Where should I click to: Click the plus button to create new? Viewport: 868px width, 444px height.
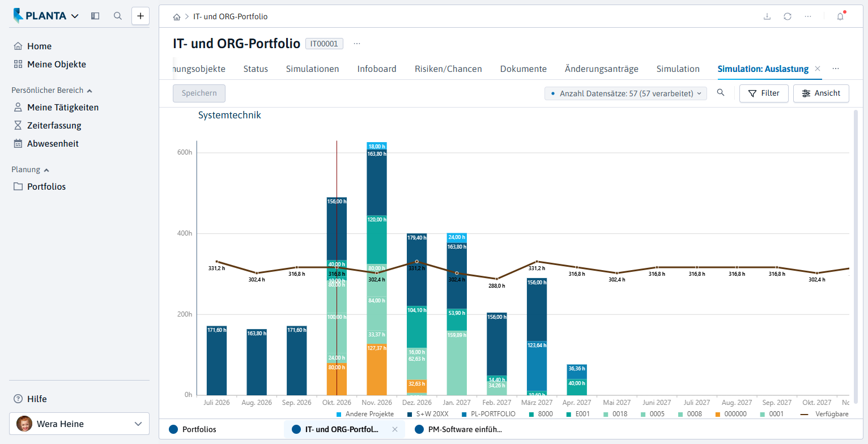pos(141,16)
